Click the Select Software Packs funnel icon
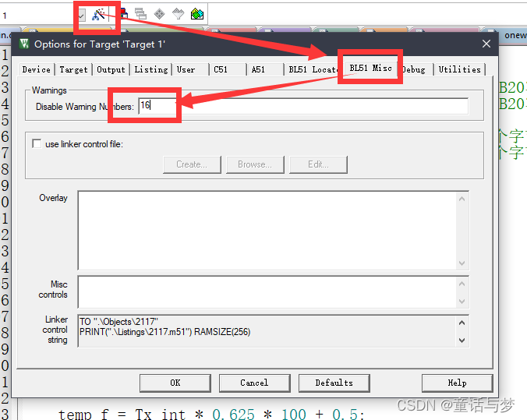 pyautogui.click(x=178, y=14)
